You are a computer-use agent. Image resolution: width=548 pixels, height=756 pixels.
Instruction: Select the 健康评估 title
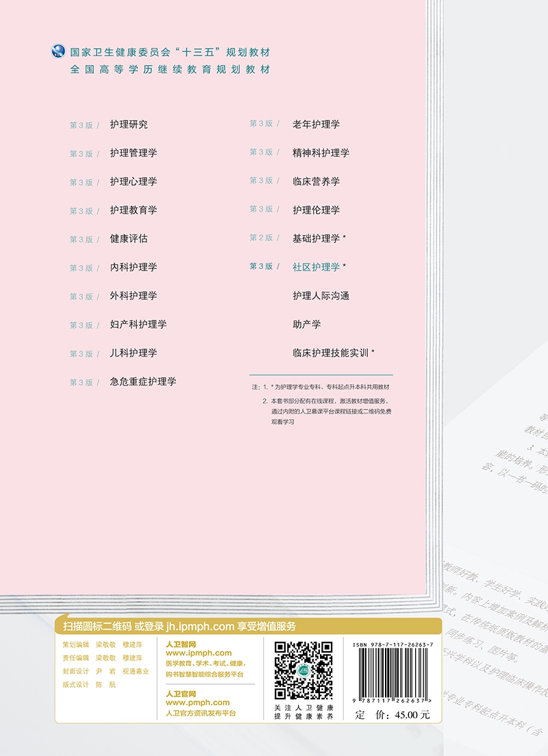pos(129,239)
